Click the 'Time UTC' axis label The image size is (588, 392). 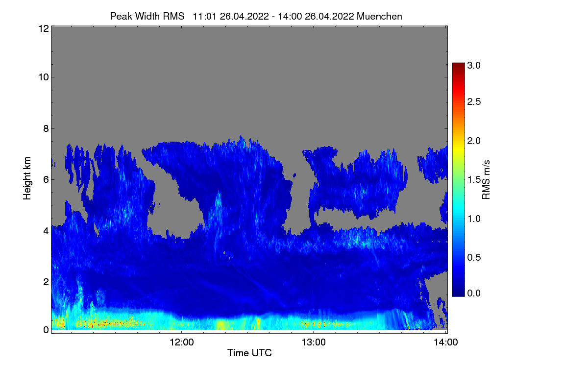(x=249, y=353)
